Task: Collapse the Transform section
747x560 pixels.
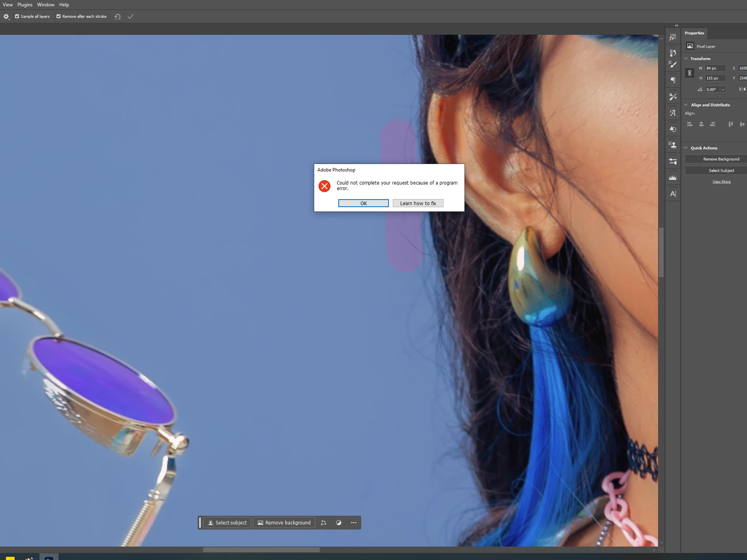Action: pos(686,58)
